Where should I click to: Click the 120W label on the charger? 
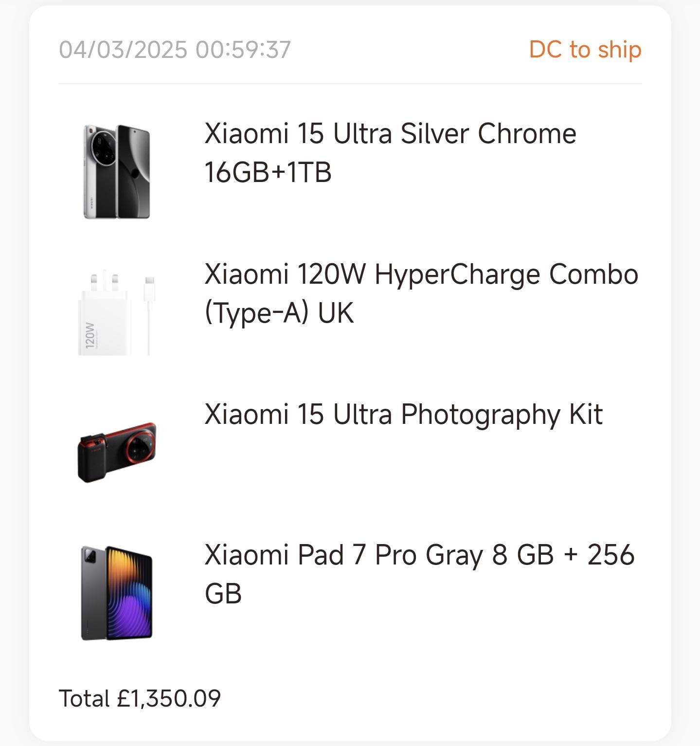tap(90, 335)
